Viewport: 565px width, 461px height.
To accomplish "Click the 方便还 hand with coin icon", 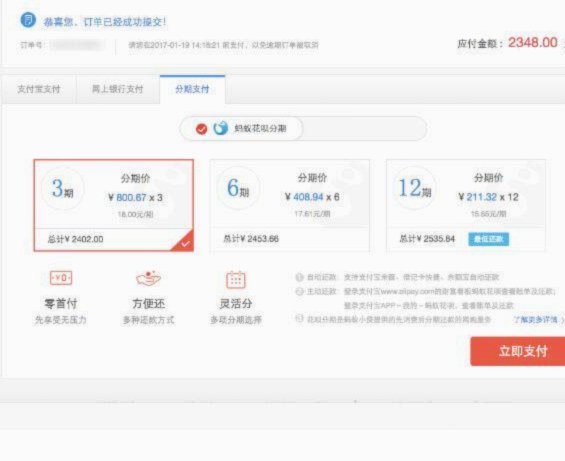I will pos(148,278).
